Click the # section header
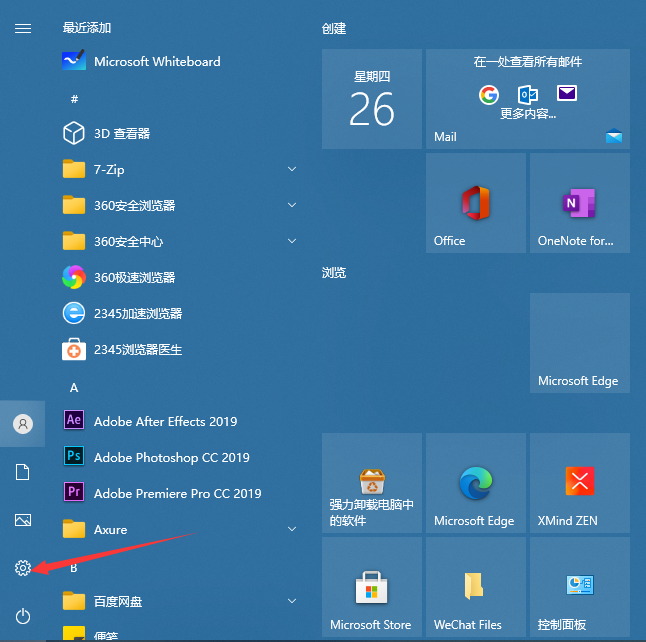This screenshot has height=642, width=646. 74,99
